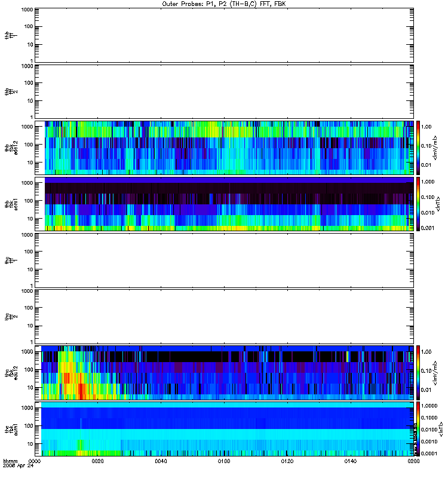
Task: Click the "thb fff 2" panel axis label
Action: tap(11, 91)
